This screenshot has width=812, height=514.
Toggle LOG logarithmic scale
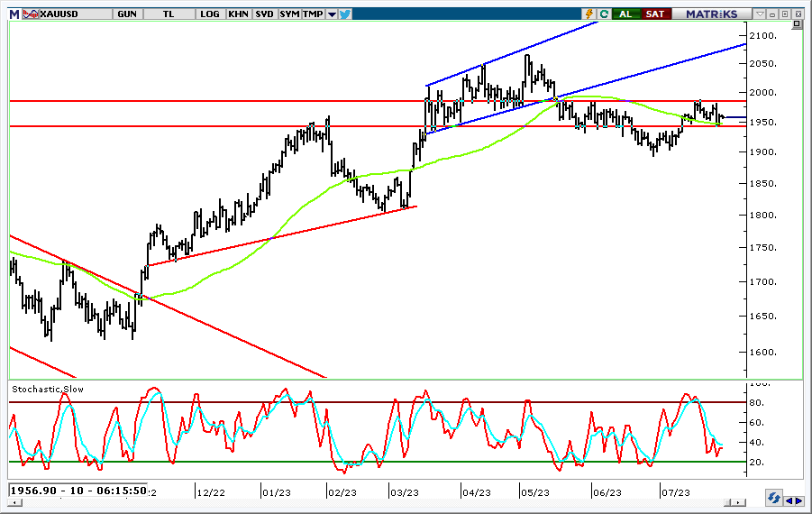pyautogui.click(x=210, y=14)
